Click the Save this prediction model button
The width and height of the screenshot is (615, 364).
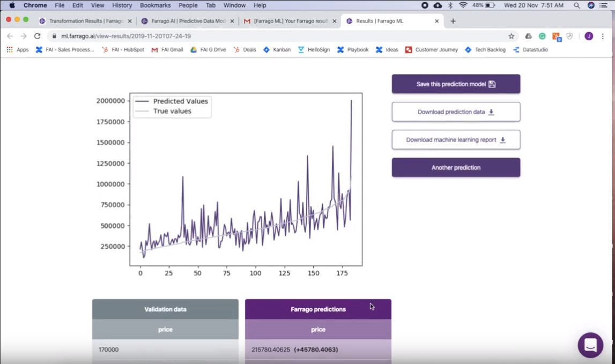(456, 84)
